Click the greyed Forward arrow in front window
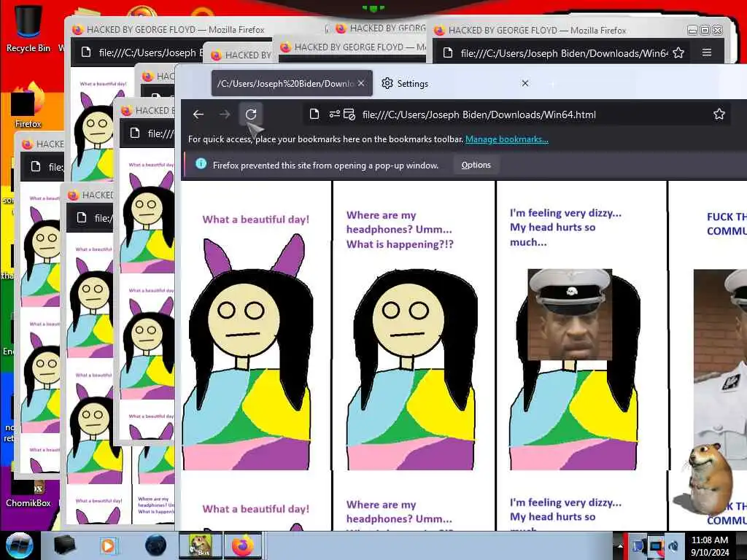The height and width of the screenshot is (560, 747). (x=225, y=114)
